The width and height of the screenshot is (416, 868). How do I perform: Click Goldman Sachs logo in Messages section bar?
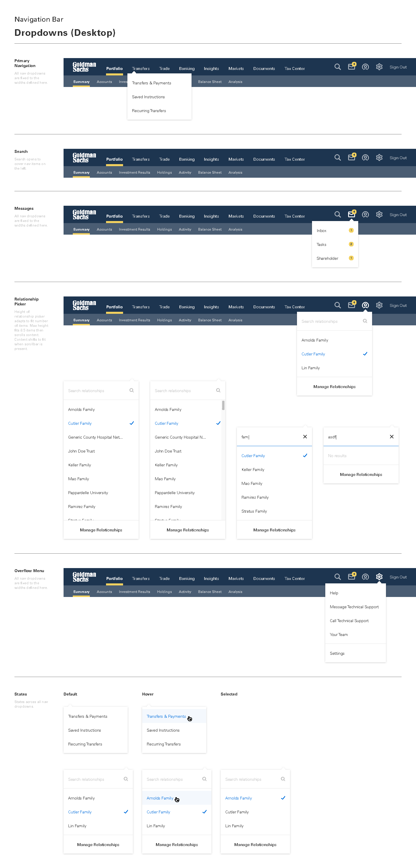point(84,214)
